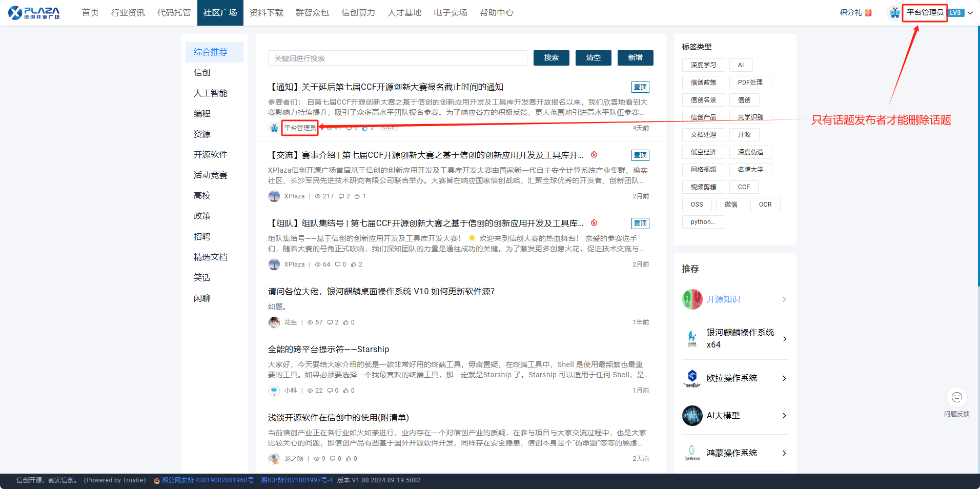The image size is (980, 489).
Task: Focus the keyword search input field
Action: 397,58
